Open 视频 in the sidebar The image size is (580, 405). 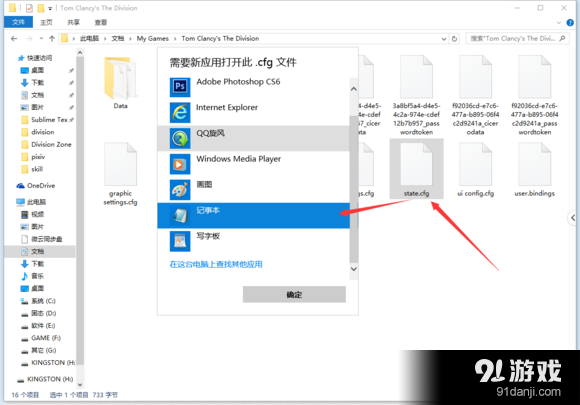[x=33, y=214]
